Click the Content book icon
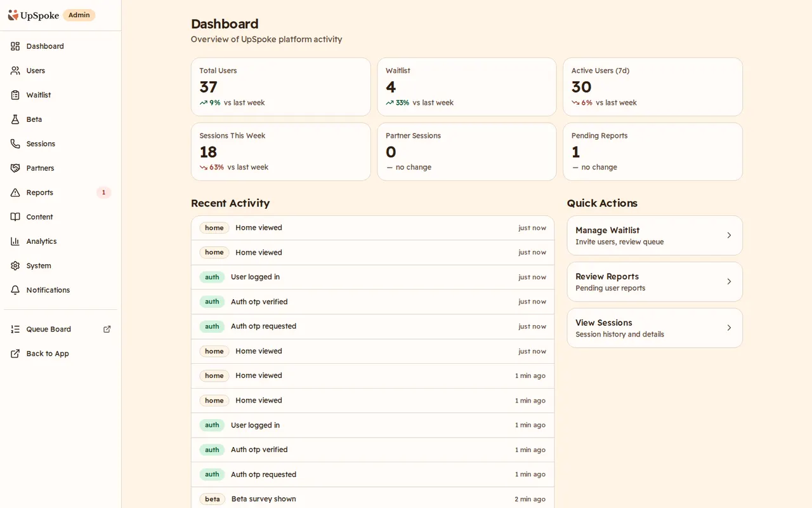Image resolution: width=812 pixels, height=508 pixels. point(15,217)
